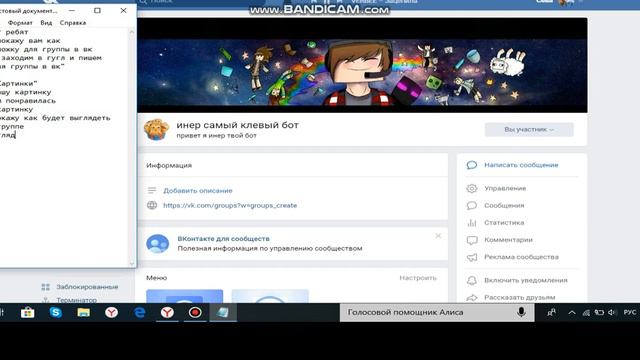Open Bandicam recorder taskbar icon
Viewport: 640px width, 360px height.
195,313
